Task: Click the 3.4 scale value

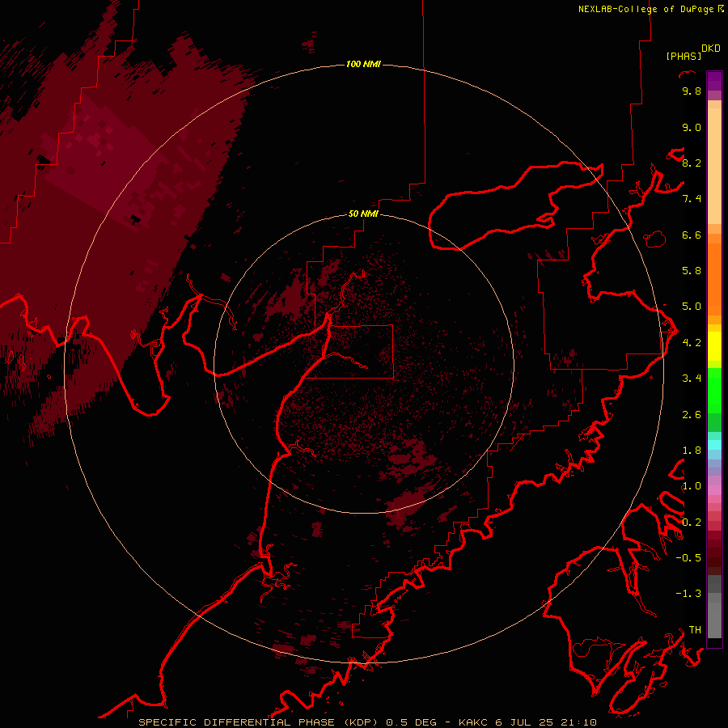Action: pos(692,379)
